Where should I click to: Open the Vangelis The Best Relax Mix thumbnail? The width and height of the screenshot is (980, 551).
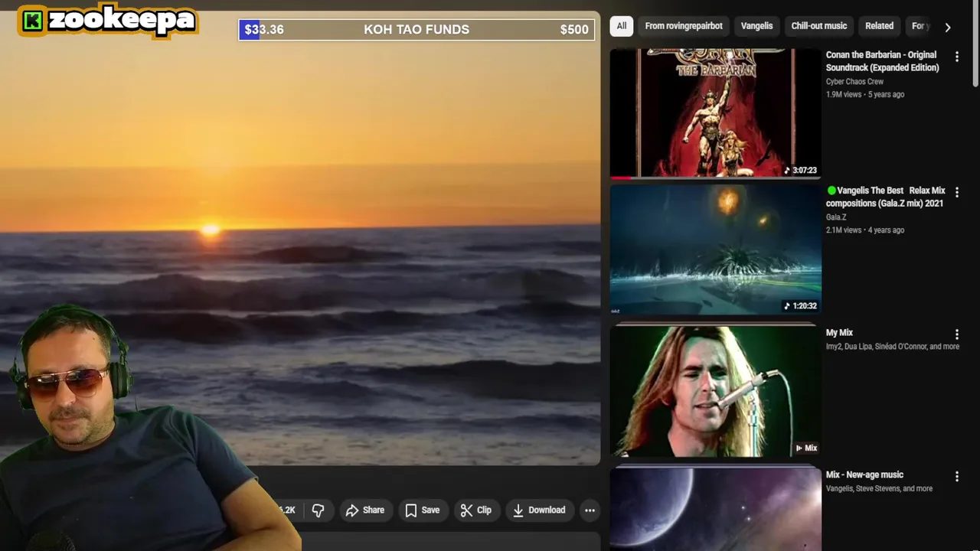pyautogui.click(x=715, y=249)
